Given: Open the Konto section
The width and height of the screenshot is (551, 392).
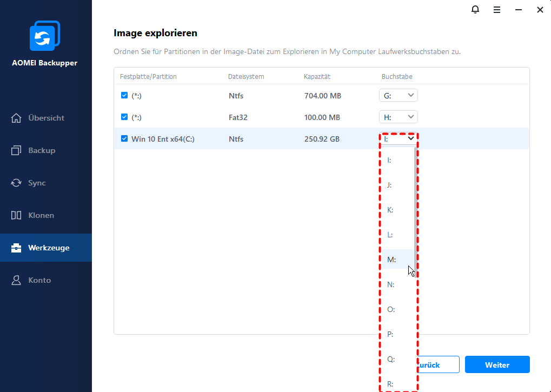Looking at the screenshot, I should (x=46, y=280).
